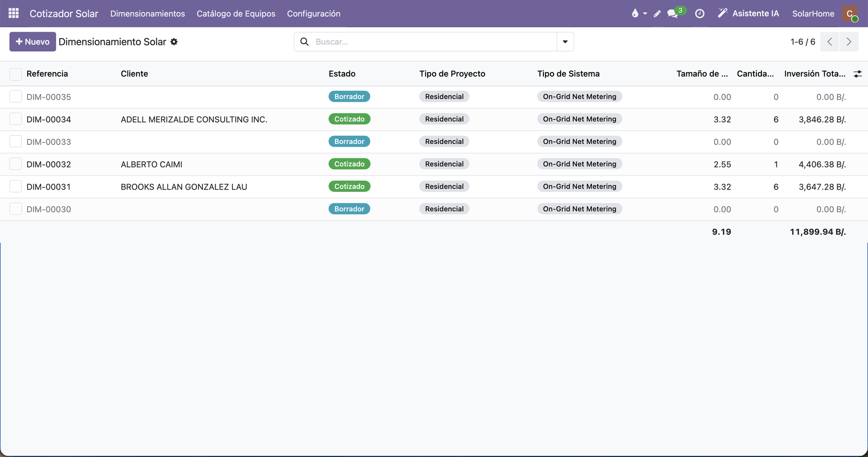This screenshot has height=457, width=868.
Task: Click the magnifier search icon
Action: click(305, 42)
